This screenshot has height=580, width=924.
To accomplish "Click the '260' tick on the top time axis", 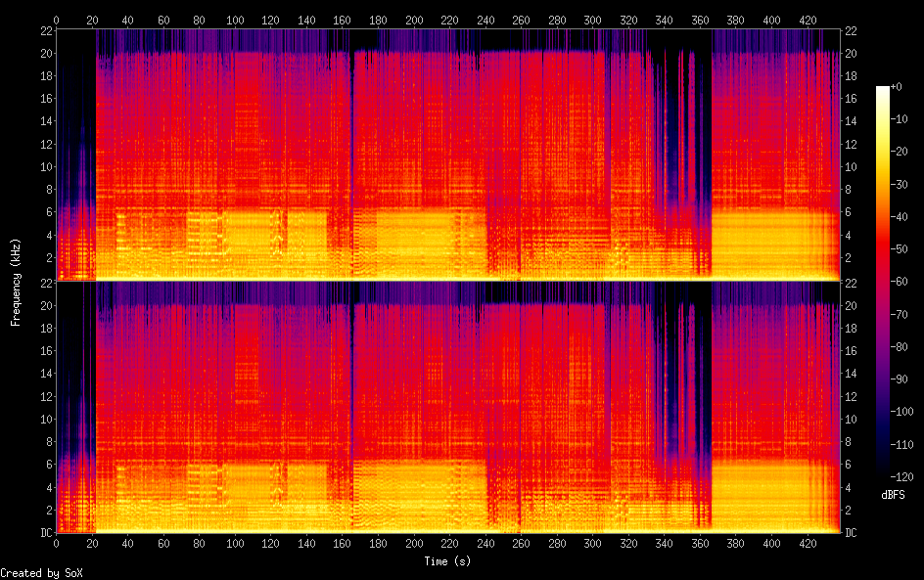I will 522,20.
